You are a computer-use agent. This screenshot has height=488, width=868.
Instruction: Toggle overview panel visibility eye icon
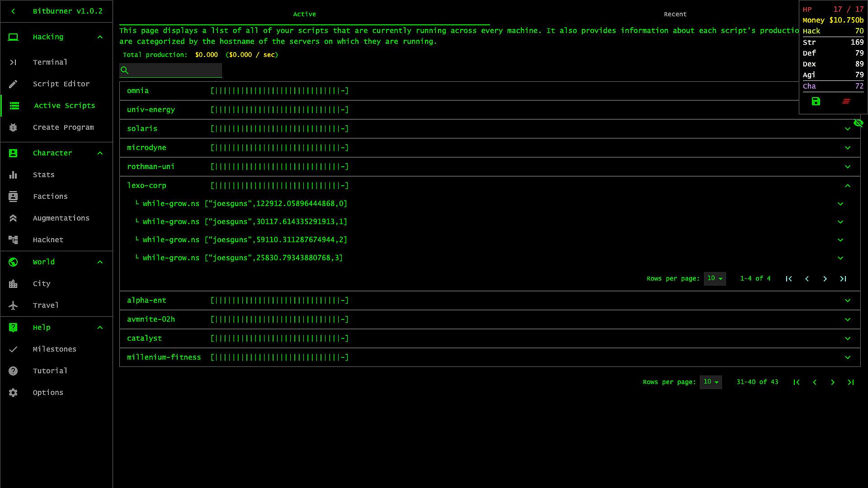858,123
